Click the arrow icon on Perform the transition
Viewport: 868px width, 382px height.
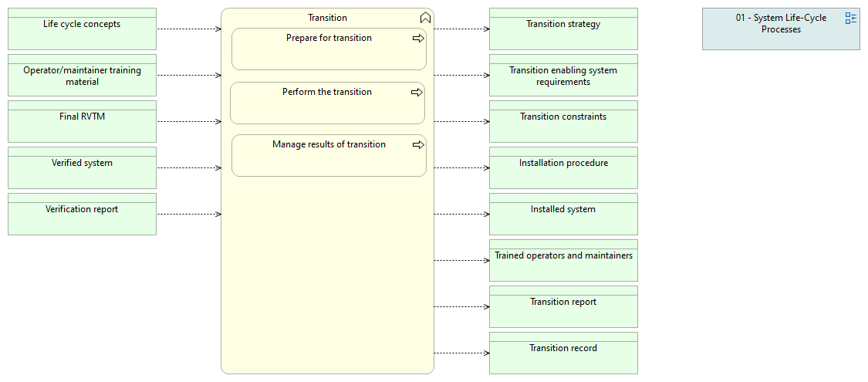point(417,93)
